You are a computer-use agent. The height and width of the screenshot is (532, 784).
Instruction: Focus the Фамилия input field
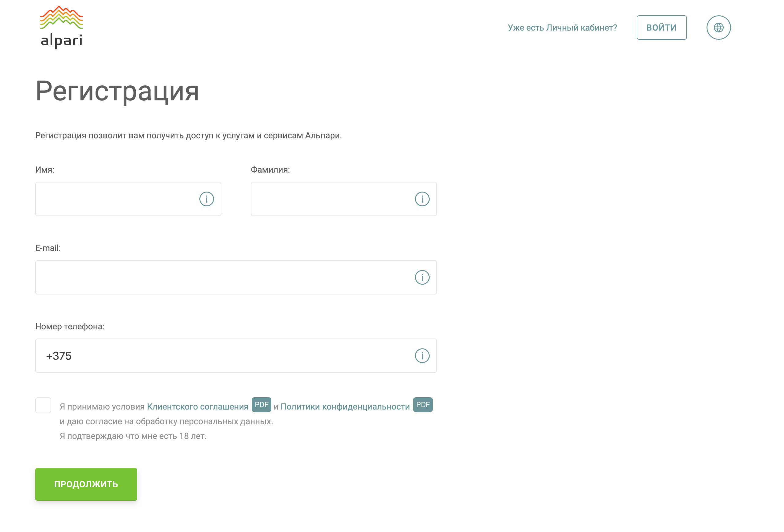pos(331,199)
